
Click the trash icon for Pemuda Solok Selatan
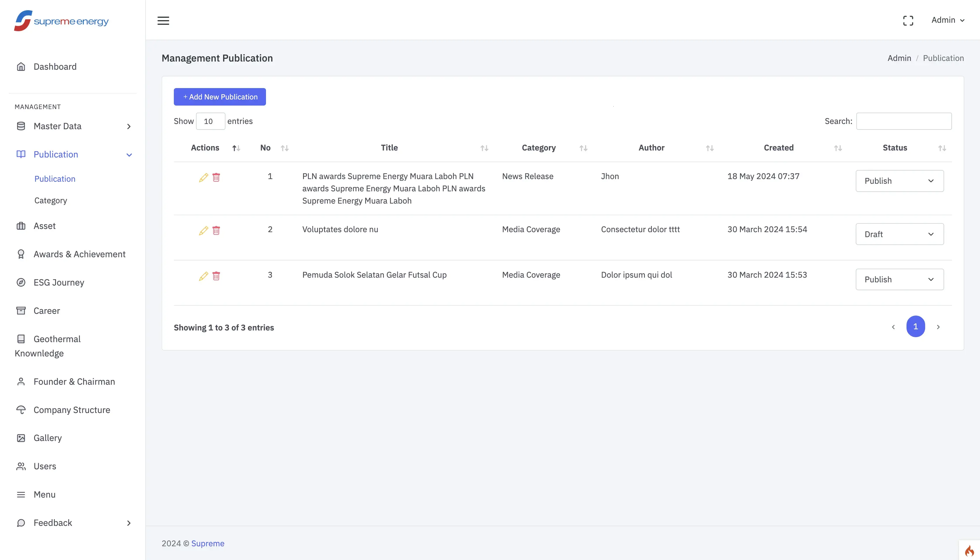click(216, 276)
